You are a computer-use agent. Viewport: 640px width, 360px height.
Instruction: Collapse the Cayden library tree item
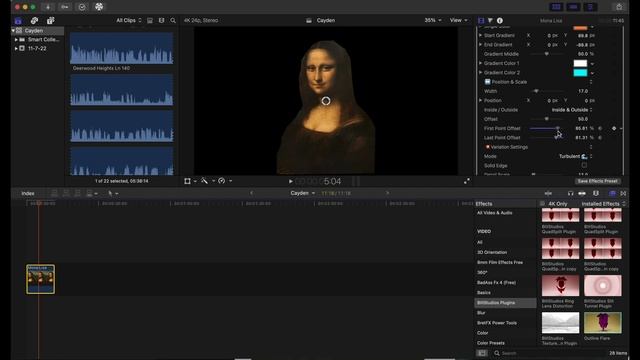pyautogui.click(x=13, y=31)
